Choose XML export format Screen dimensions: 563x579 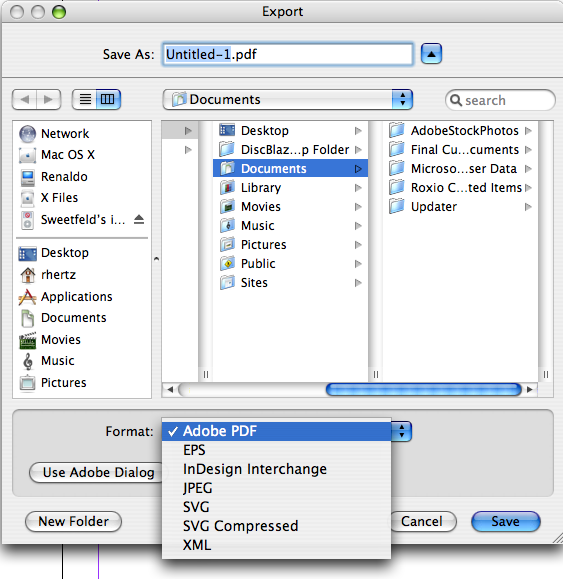click(277, 545)
